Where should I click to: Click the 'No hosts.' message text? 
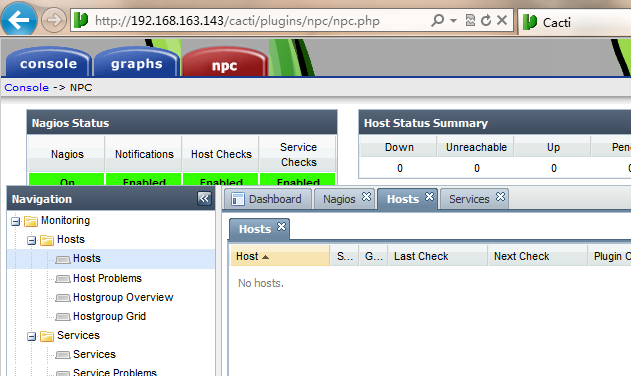(261, 283)
